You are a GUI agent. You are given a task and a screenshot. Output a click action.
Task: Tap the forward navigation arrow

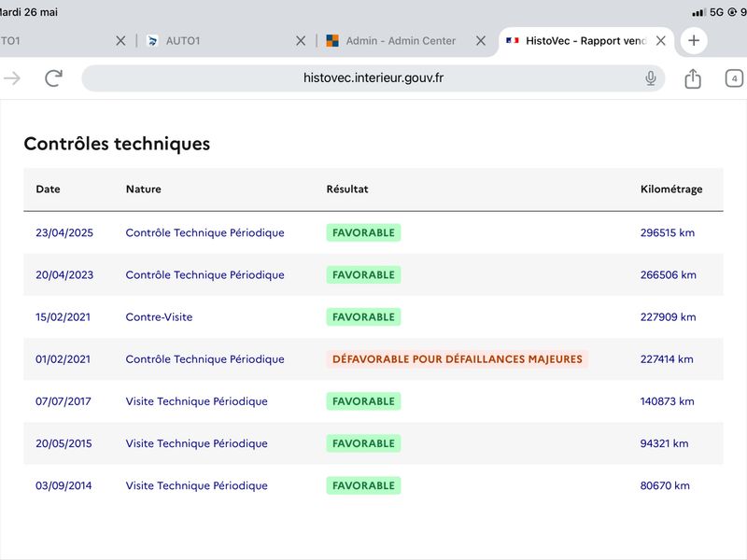[12, 78]
